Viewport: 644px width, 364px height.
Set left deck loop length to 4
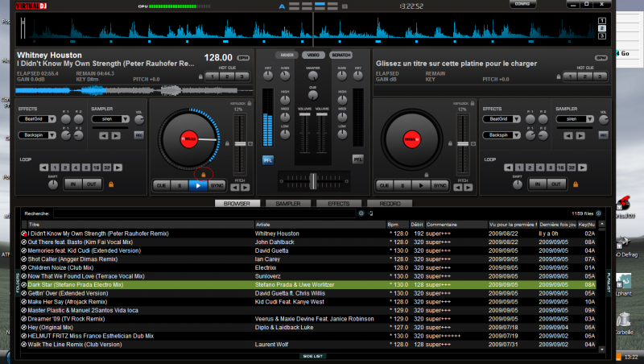point(76,168)
